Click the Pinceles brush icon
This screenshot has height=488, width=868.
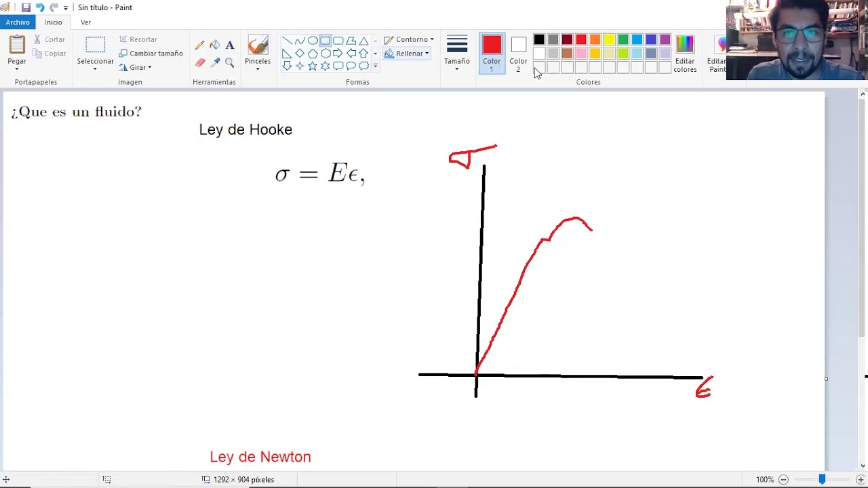pos(258,45)
